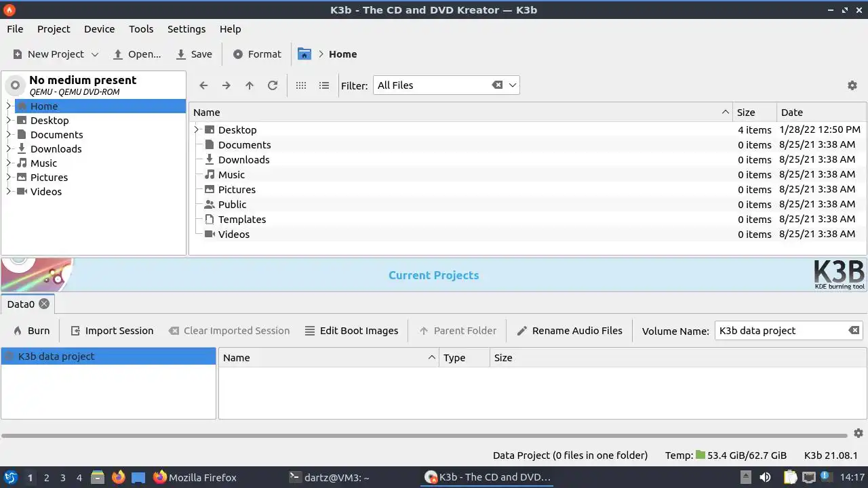This screenshot has width=868, height=488.
Task: Select the Videos folder in file list
Action: click(x=233, y=235)
